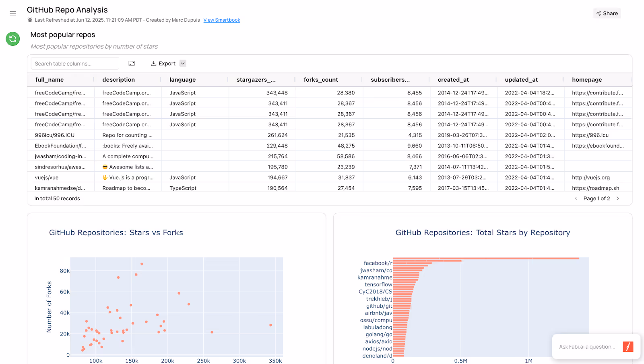Click the green refresh icon

[x=13, y=39]
